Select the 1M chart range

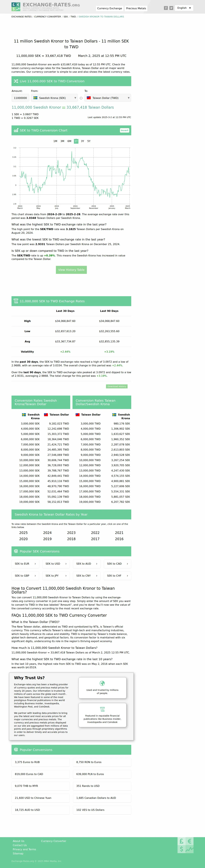click(x=55, y=141)
